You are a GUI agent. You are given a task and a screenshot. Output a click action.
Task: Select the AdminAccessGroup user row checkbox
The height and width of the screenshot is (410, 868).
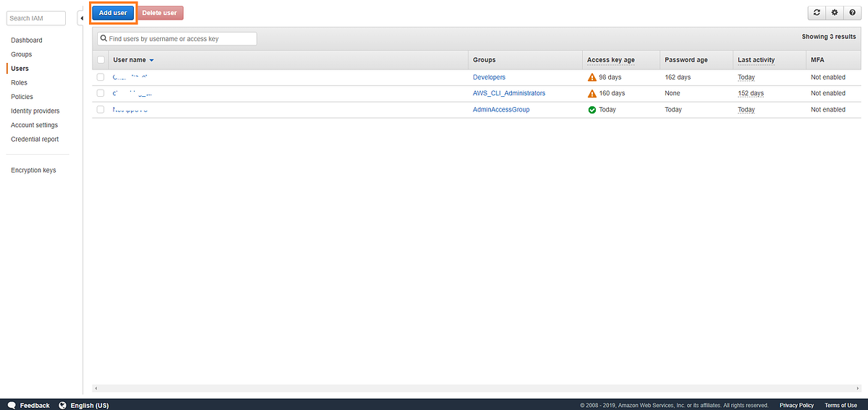click(101, 110)
